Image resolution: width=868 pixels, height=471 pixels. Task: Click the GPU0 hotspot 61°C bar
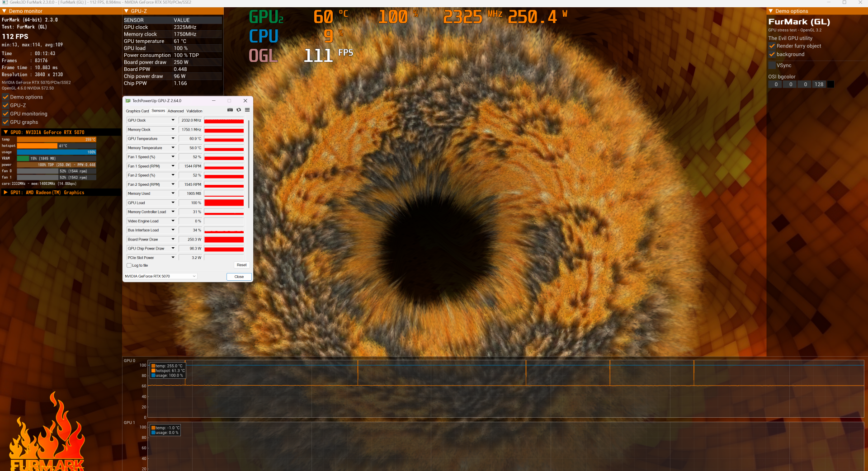pyautogui.click(x=57, y=146)
